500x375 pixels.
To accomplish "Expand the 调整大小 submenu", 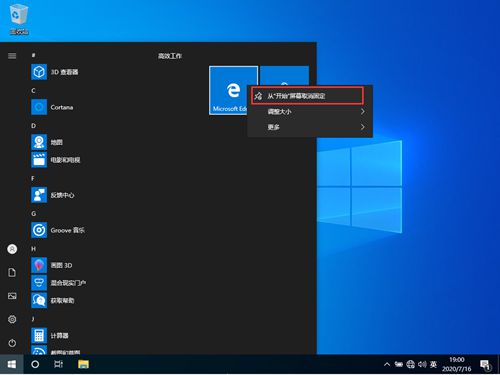I will coord(310,112).
